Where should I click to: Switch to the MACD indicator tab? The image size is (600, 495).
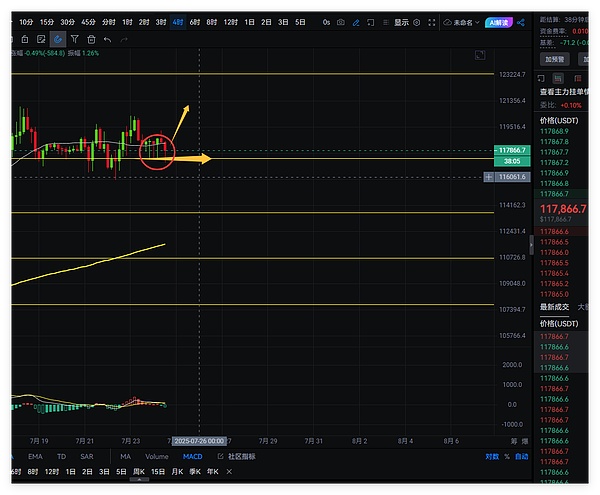pyautogui.click(x=192, y=456)
